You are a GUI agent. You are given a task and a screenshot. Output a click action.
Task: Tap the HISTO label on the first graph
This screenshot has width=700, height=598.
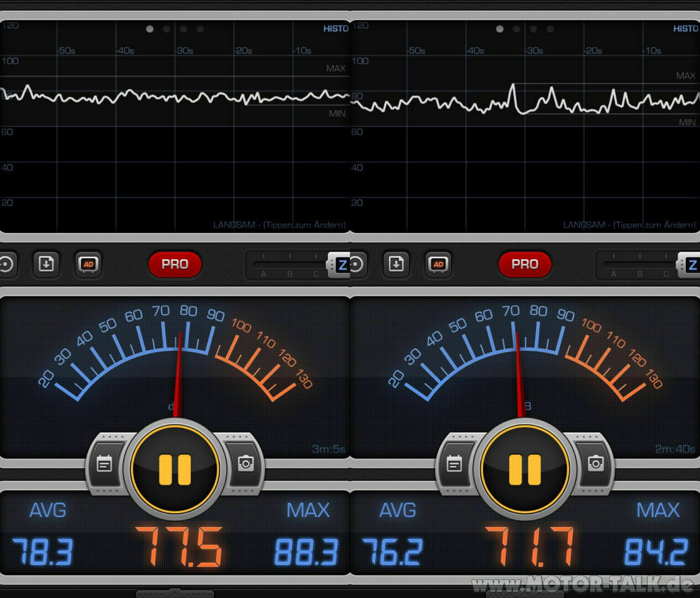pos(335,29)
